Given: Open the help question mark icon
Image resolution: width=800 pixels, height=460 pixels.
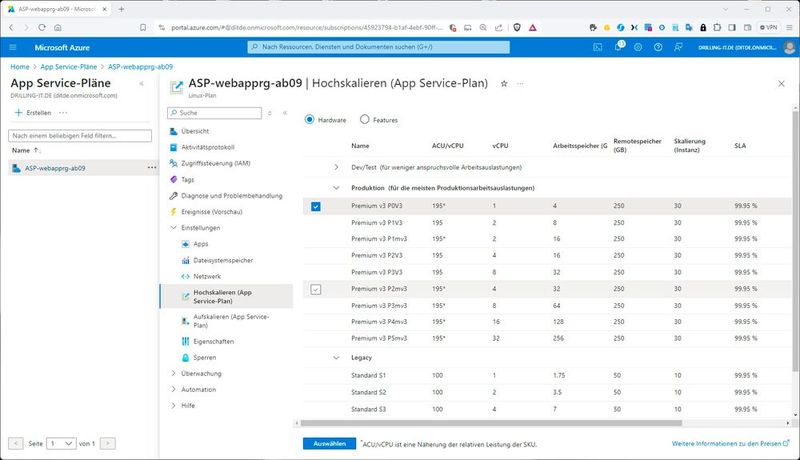Looking at the screenshot, I should click(x=658, y=47).
